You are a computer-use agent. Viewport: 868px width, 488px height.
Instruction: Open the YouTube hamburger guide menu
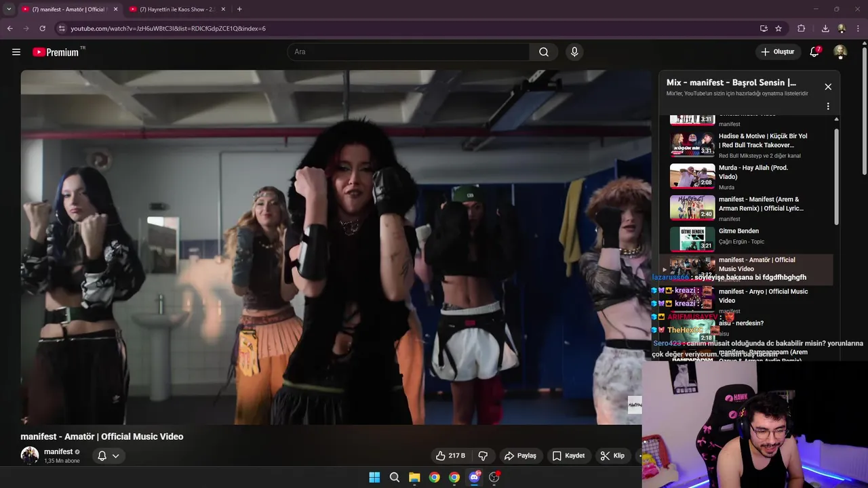(x=16, y=52)
